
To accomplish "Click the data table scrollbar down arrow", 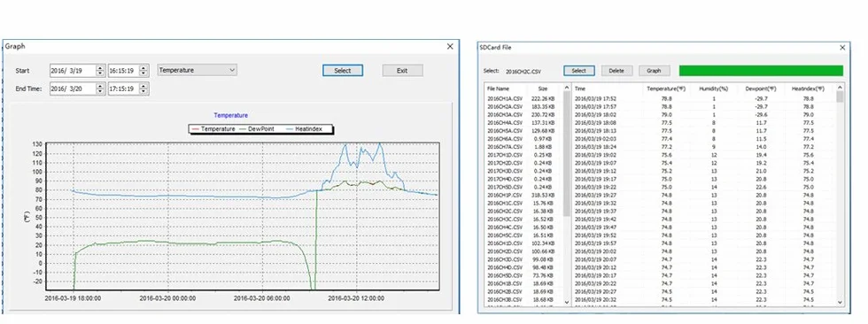I will pyautogui.click(x=841, y=302).
